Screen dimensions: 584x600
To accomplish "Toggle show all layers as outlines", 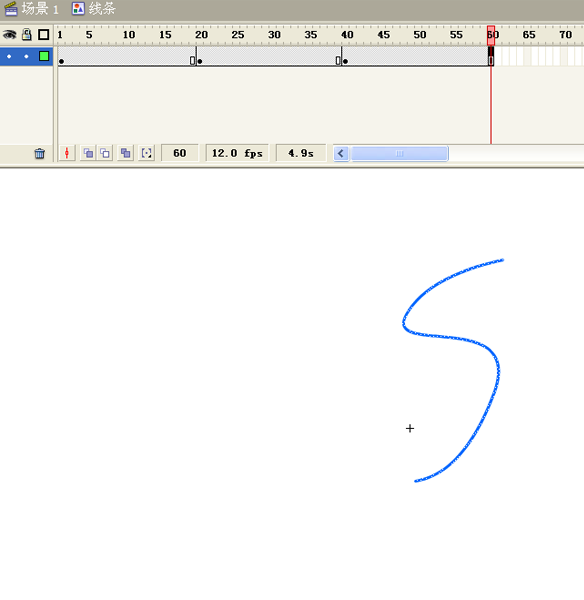I will click(x=44, y=35).
